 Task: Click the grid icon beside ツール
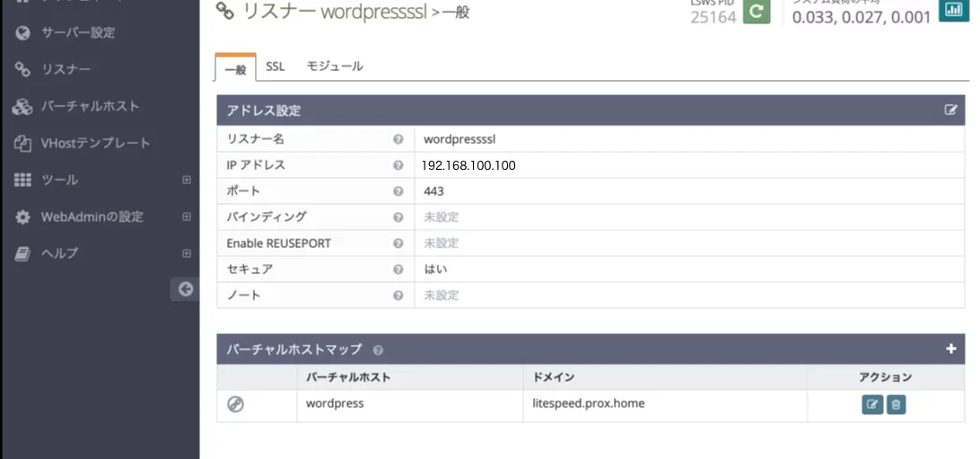(22, 181)
